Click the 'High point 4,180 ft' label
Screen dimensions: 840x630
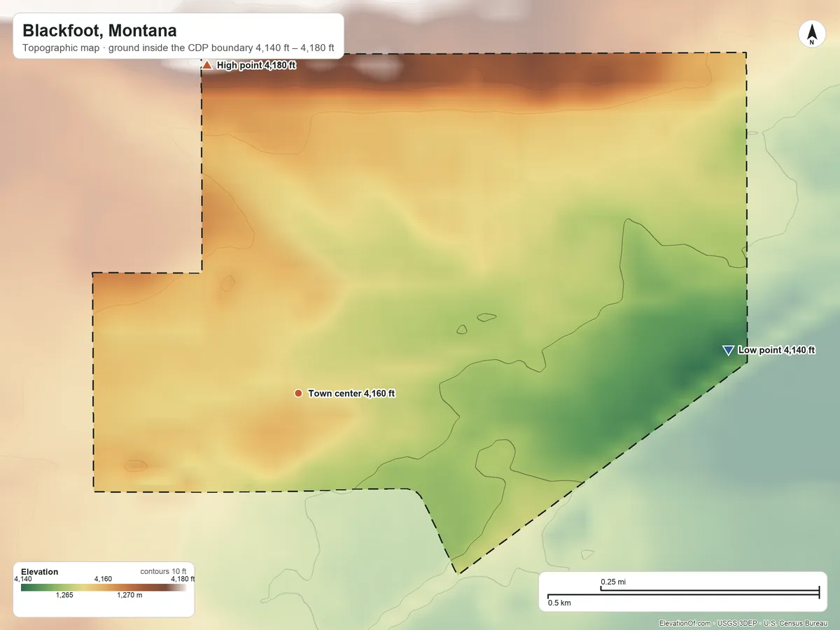tap(256, 65)
